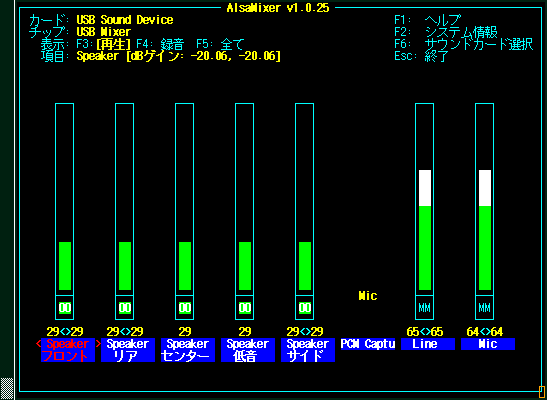Toggle MM mute box under Mic bar
Image resolution: width=547 pixels, height=400 pixels.
485,308
